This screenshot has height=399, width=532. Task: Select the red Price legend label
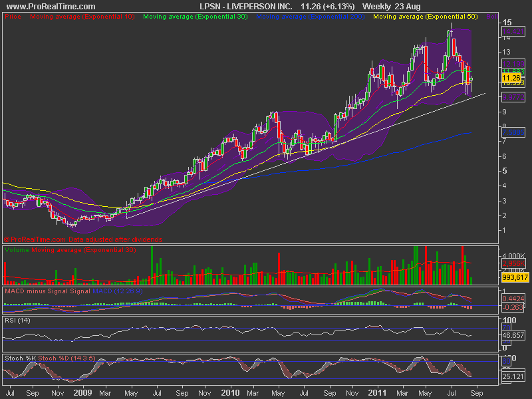(13, 16)
